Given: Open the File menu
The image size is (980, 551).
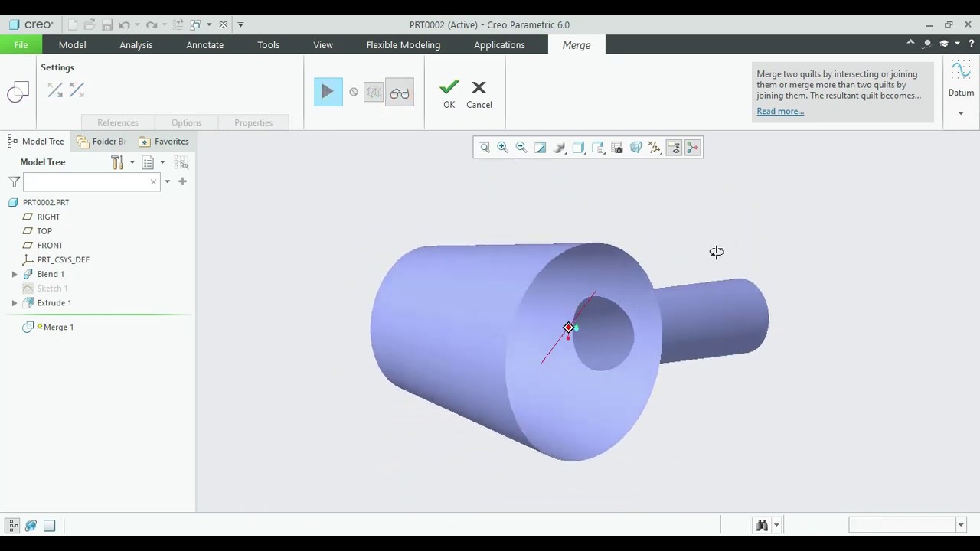Looking at the screenshot, I should pos(21,44).
